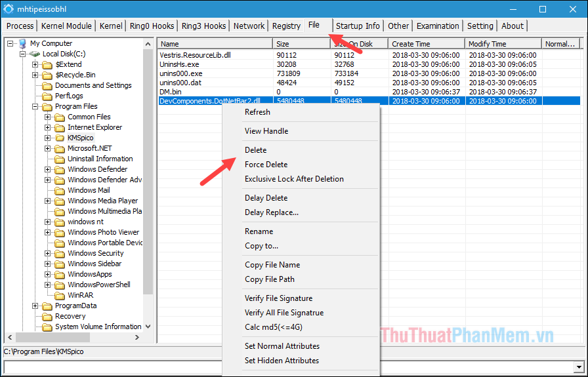Select the KMSpico folder icon
The image size is (588, 377).
click(60, 138)
